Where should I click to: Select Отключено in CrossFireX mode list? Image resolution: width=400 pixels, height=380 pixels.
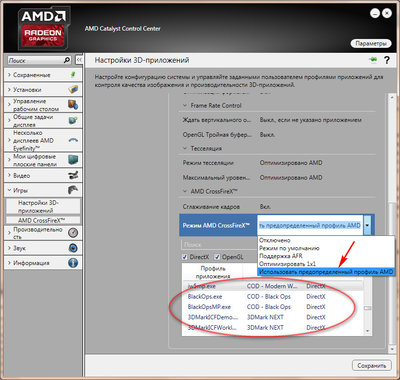(x=275, y=240)
